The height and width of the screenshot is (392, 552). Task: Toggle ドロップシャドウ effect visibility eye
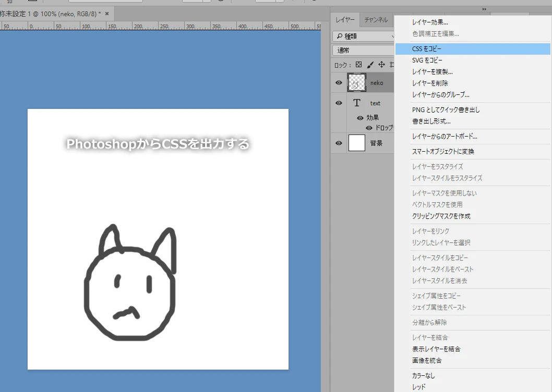click(x=369, y=128)
